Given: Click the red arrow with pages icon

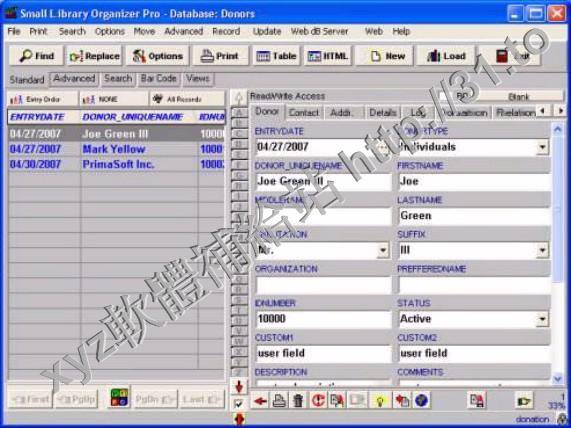Looking at the screenshot, I should coord(402,401).
